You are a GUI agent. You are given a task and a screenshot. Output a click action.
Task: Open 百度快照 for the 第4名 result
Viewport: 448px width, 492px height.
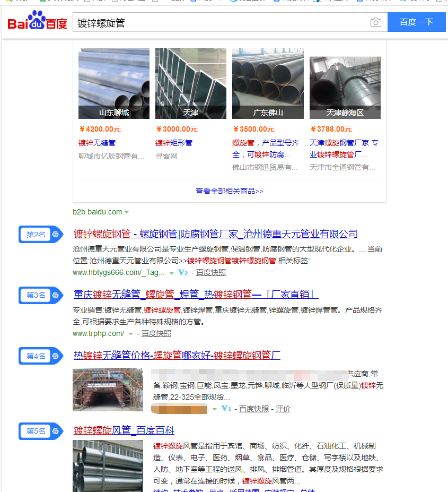(x=254, y=409)
